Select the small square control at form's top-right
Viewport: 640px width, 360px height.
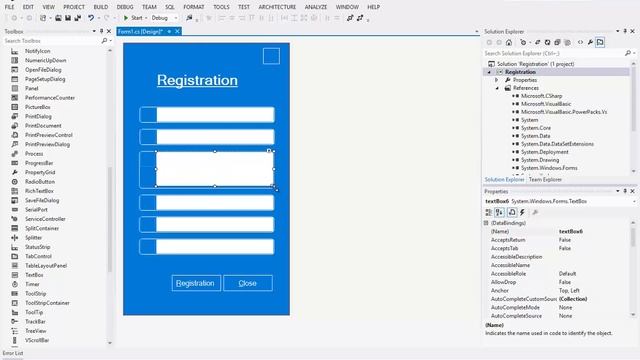pyautogui.click(x=271, y=56)
